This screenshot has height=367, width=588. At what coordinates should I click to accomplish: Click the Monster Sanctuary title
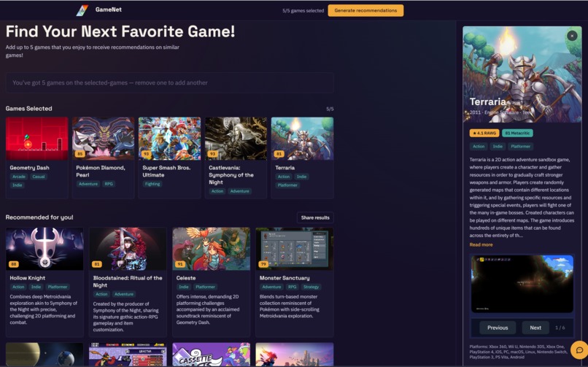[285, 278]
